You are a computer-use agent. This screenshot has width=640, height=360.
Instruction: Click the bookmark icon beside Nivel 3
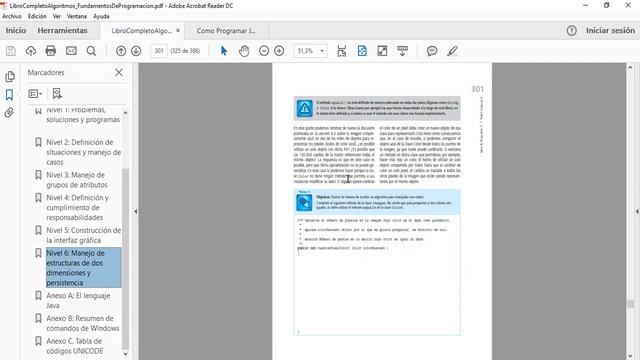point(38,175)
